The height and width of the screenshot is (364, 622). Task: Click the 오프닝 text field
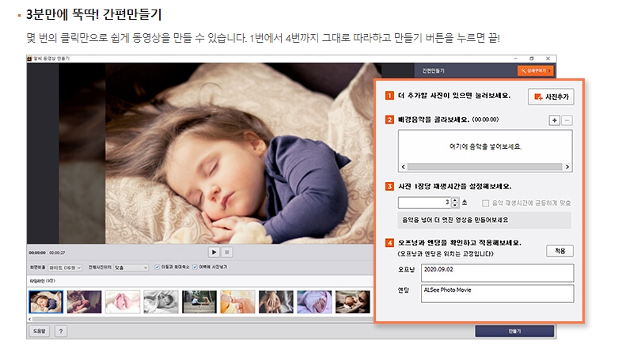[497, 273]
